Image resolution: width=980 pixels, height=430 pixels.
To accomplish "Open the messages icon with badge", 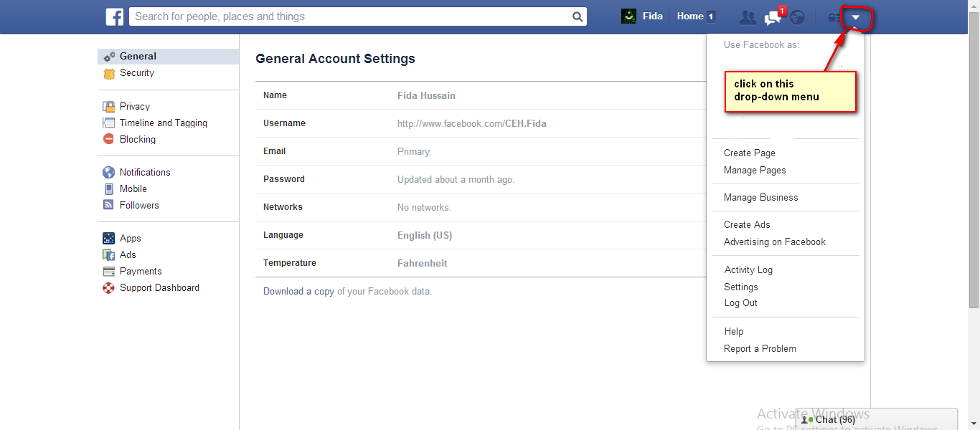I will tap(773, 17).
